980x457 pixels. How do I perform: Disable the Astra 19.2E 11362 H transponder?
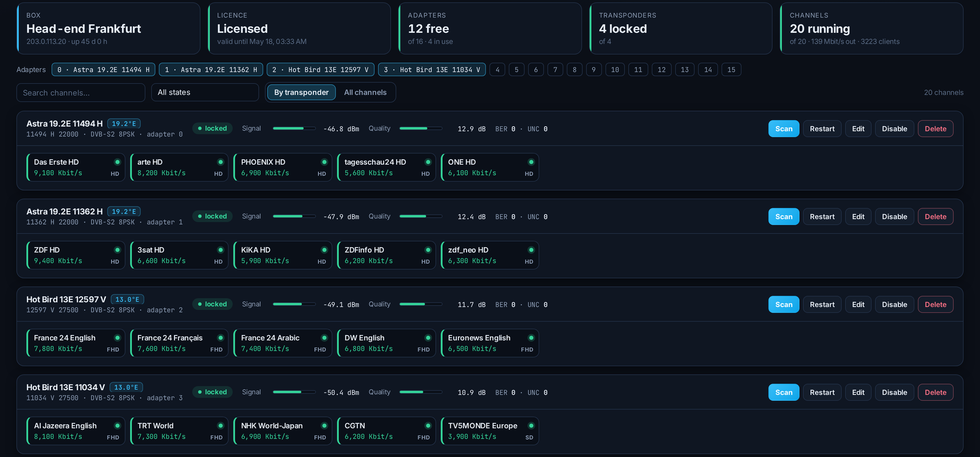point(895,217)
